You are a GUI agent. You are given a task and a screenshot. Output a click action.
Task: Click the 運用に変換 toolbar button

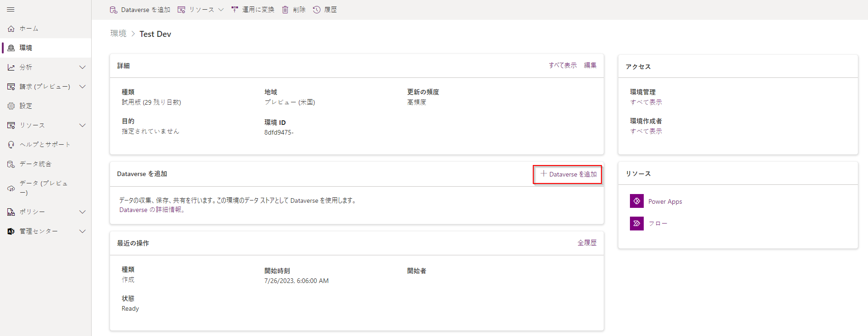click(253, 10)
